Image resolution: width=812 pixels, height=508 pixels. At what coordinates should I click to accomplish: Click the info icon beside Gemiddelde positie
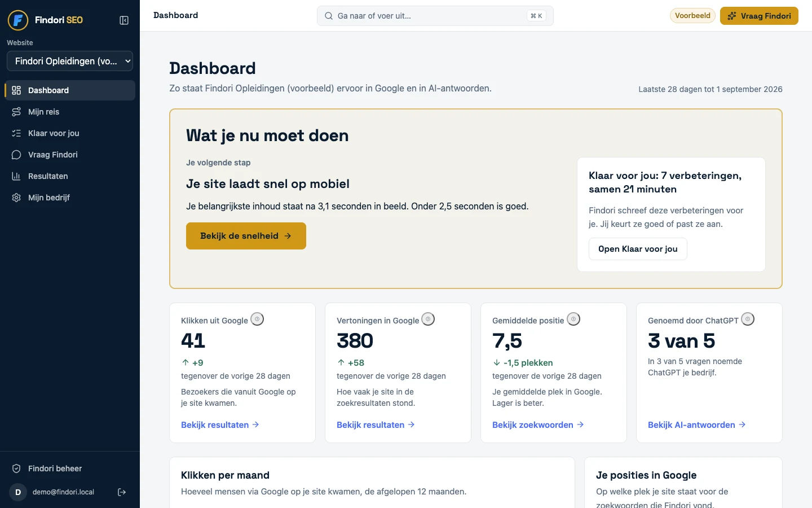click(x=573, y=319)
